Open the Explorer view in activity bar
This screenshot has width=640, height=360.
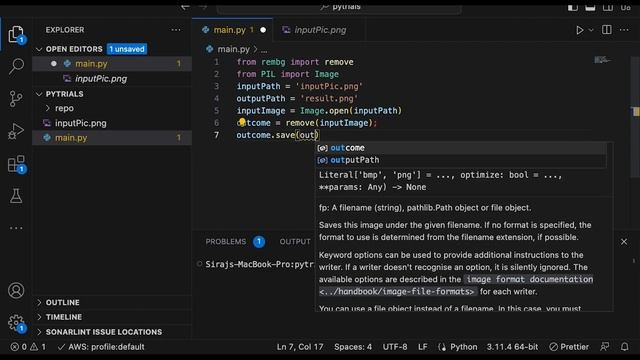[16, 34]
